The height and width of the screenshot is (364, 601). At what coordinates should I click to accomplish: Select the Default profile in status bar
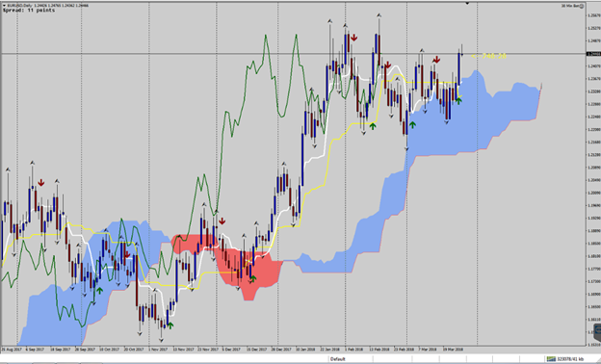pos(338,359)
